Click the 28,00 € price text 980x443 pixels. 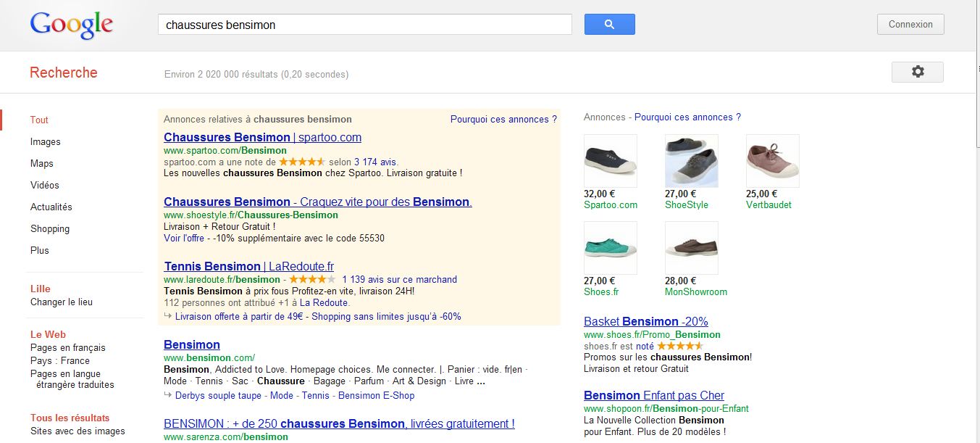[680, 281]
